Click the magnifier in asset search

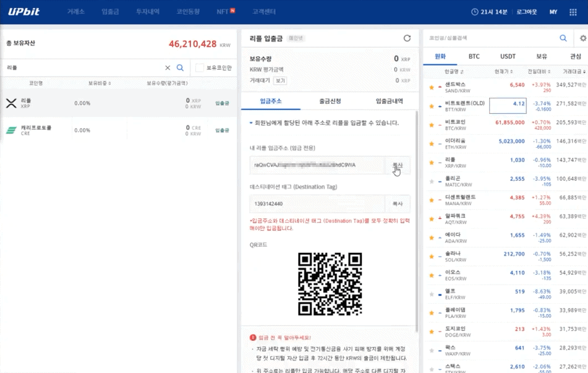(x=181, y=67)
